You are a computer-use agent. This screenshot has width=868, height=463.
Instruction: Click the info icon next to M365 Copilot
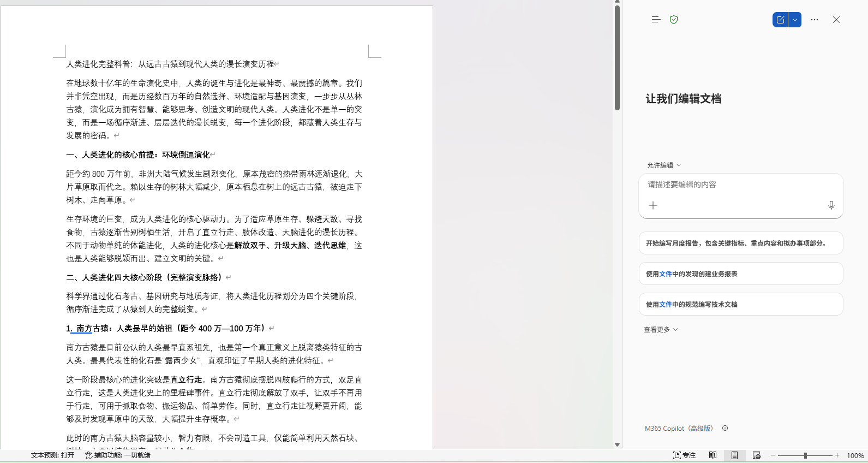[725, 428]
